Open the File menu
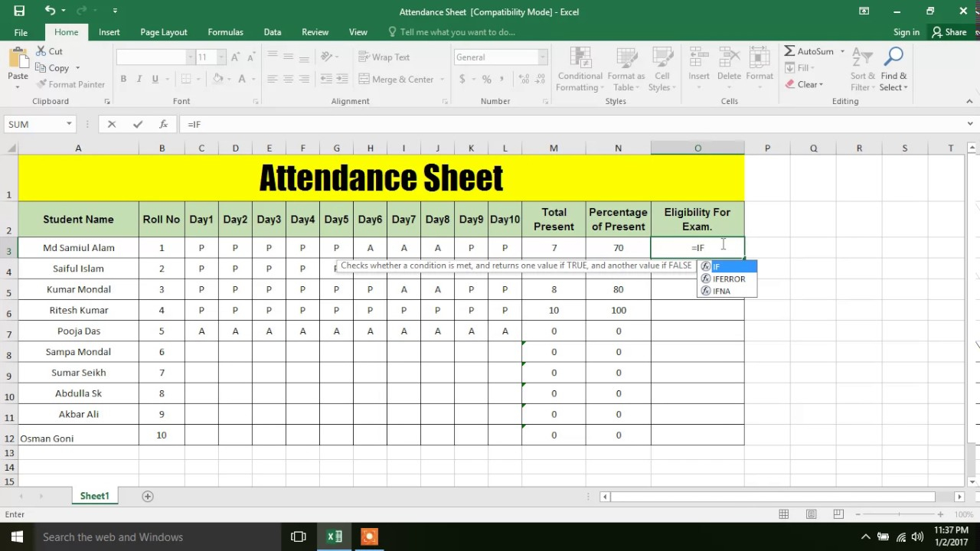The width and height of the screenshot is (980, 551). coord(21,32)
